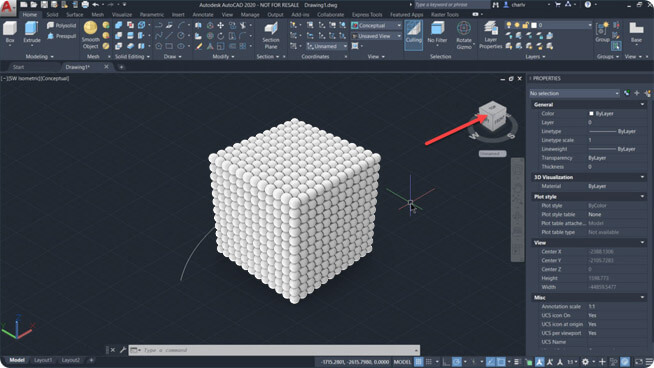654x368 pixels.
Task: Click the Save icon in quick access toolbar
Action: 44,5
